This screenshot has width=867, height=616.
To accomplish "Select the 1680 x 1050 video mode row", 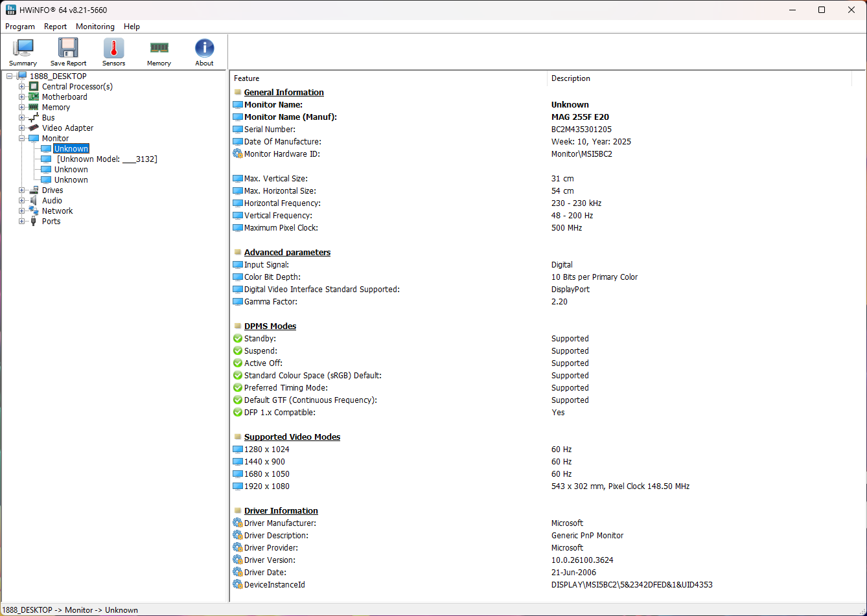I will click(267, 474).
